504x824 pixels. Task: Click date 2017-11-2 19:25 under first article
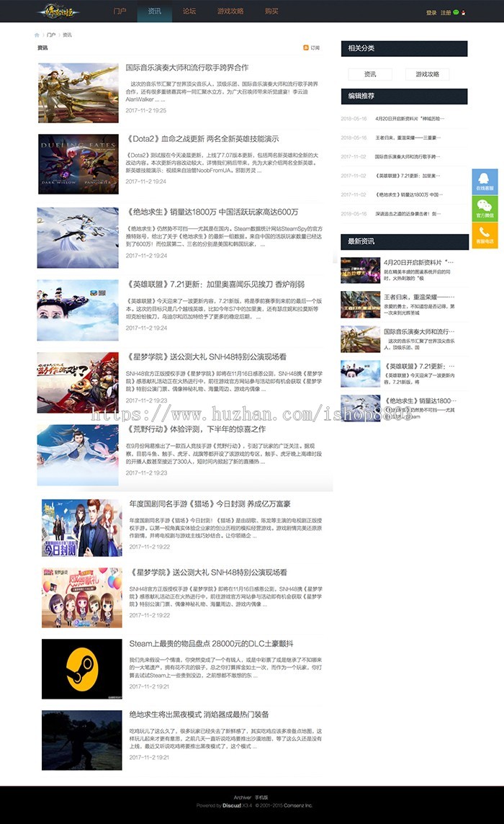pos(146,111)
